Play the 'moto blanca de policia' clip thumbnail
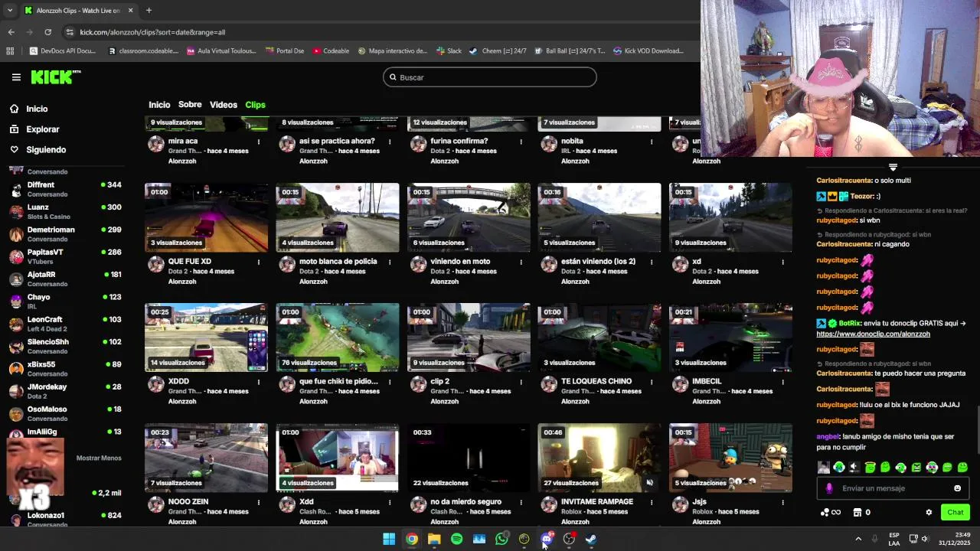The image size is (980, 551). tap(338, 217)
